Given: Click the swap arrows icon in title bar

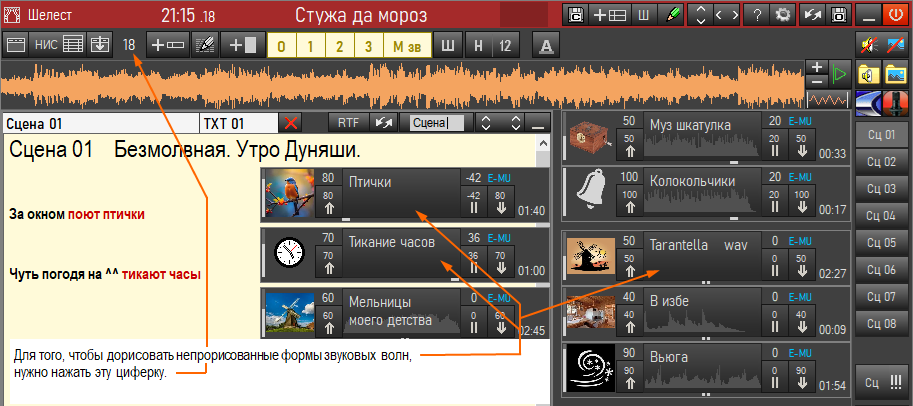Looking at the screenshot, I should [x=812, y=15].
